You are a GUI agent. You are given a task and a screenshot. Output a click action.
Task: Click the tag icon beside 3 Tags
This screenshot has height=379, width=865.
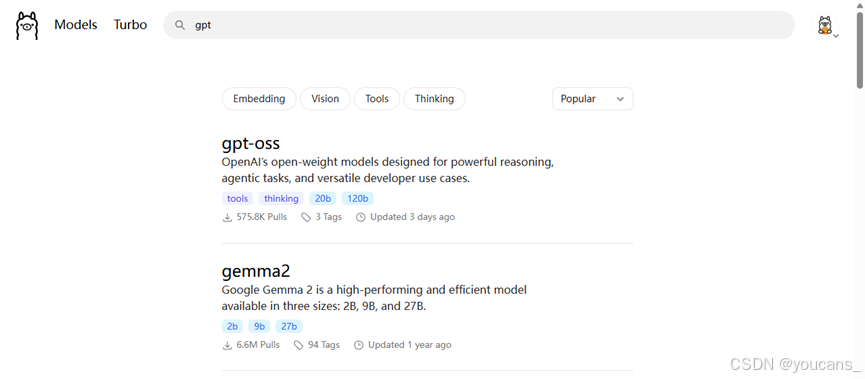(x=306, y=217)
